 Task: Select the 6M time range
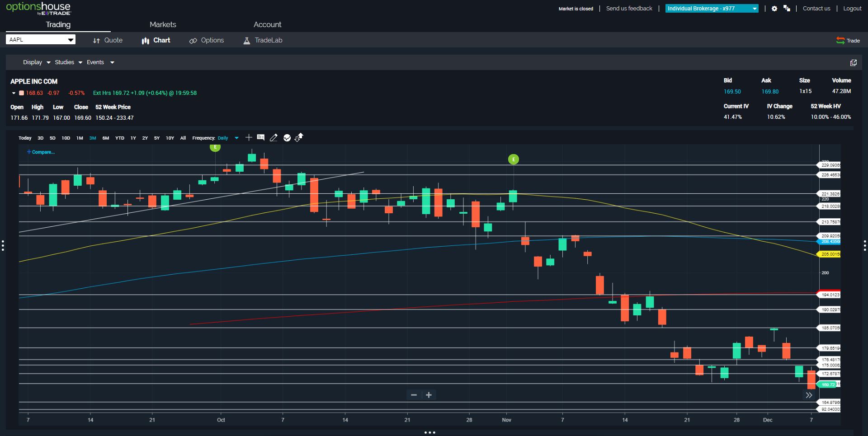coord(106,138)
